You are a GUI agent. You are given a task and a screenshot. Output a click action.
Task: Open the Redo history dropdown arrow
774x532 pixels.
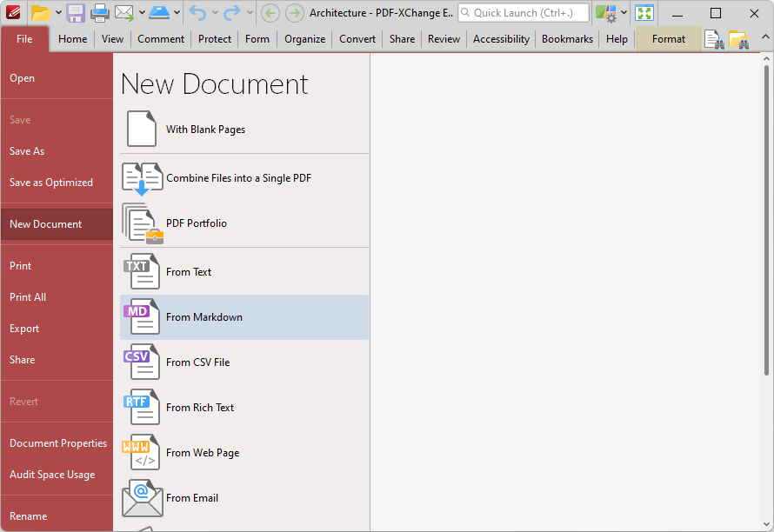coord(250,13)
